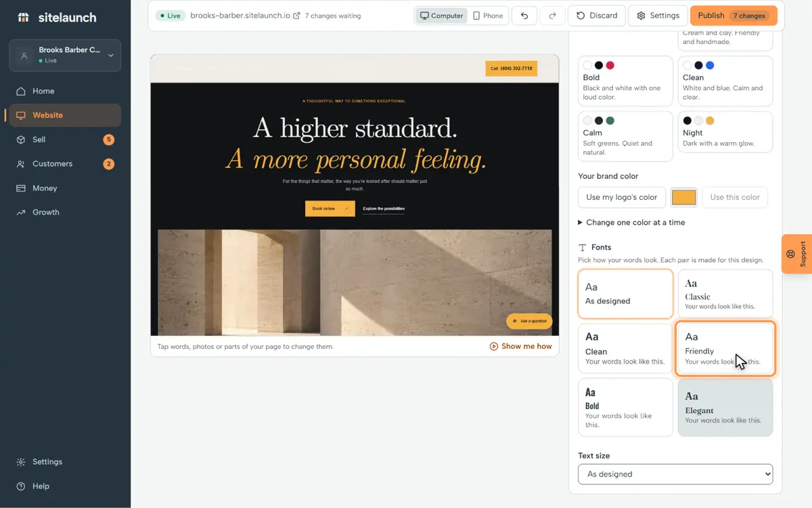
Task: Open the Support side tab
Action: 797,254
